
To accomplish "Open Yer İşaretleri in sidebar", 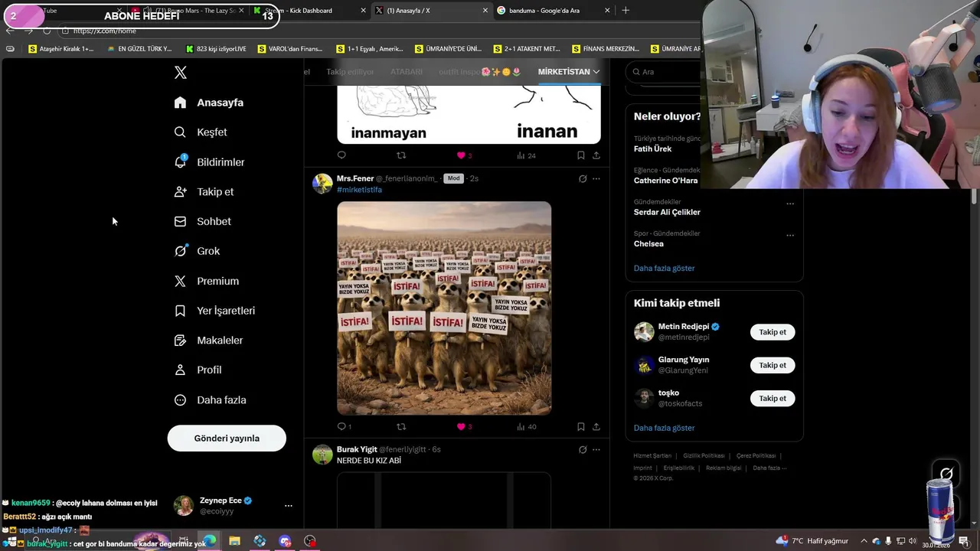I will [x=215, y=311].
